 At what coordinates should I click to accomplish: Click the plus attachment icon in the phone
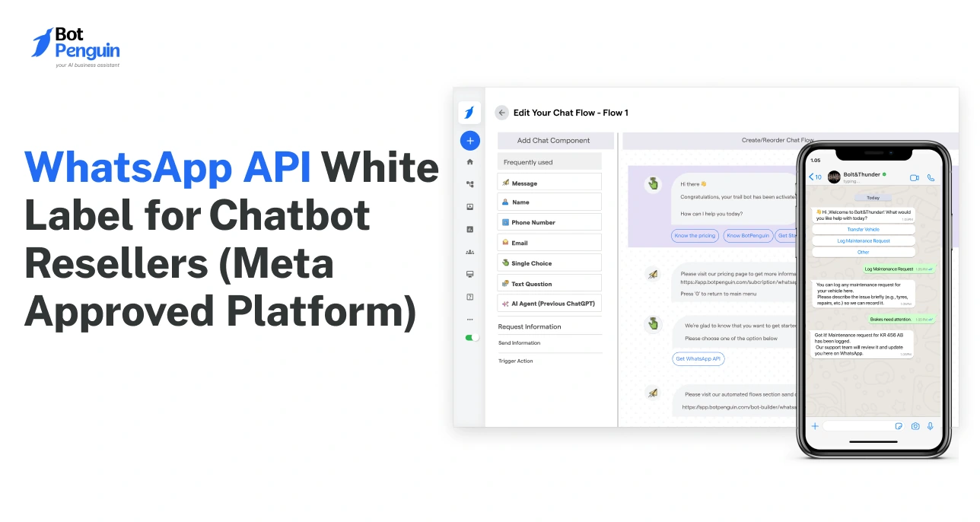coord(815,426)
